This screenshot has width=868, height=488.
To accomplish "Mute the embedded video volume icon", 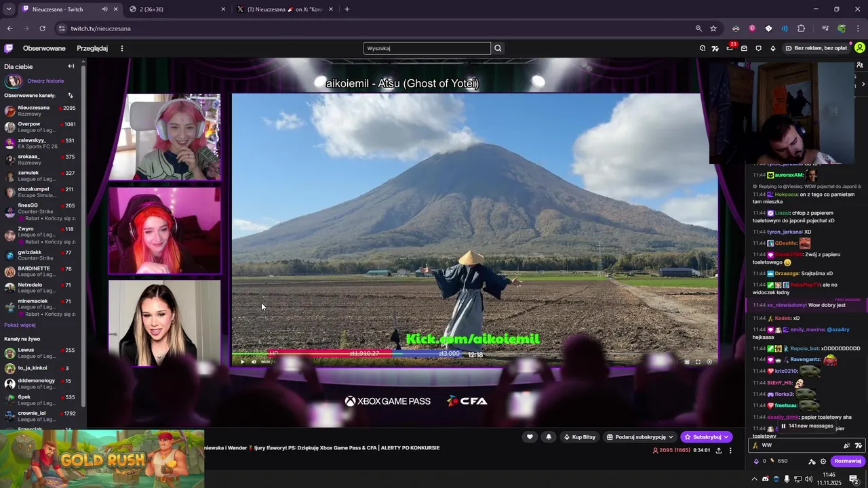I will 254,362.
